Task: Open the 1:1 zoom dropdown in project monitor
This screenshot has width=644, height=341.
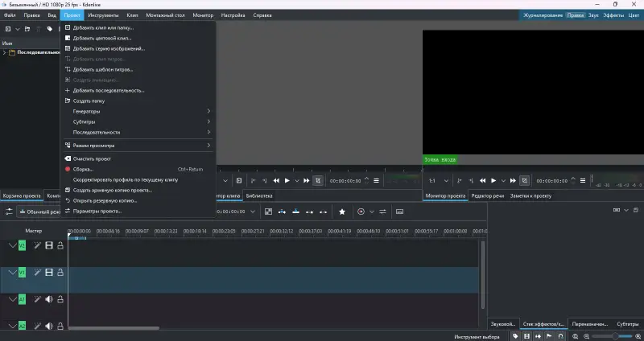Action: pos(439,181)
